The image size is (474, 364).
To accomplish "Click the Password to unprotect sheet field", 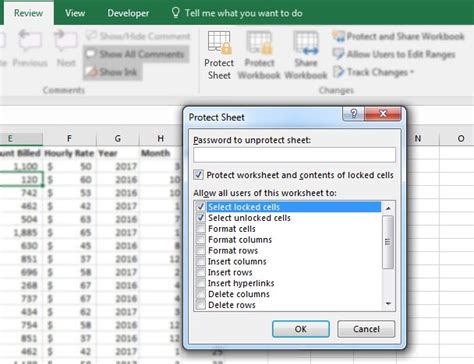I will click(294, 155).
